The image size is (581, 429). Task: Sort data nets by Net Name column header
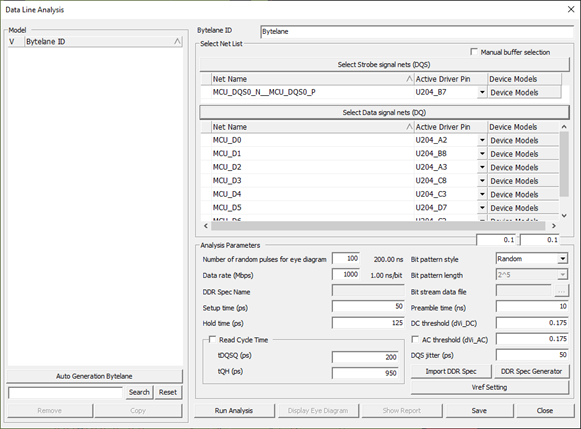click(312, 127)
